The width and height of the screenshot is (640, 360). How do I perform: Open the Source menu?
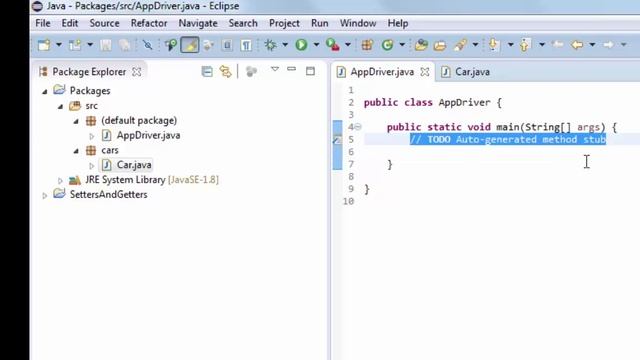point(104,23)
